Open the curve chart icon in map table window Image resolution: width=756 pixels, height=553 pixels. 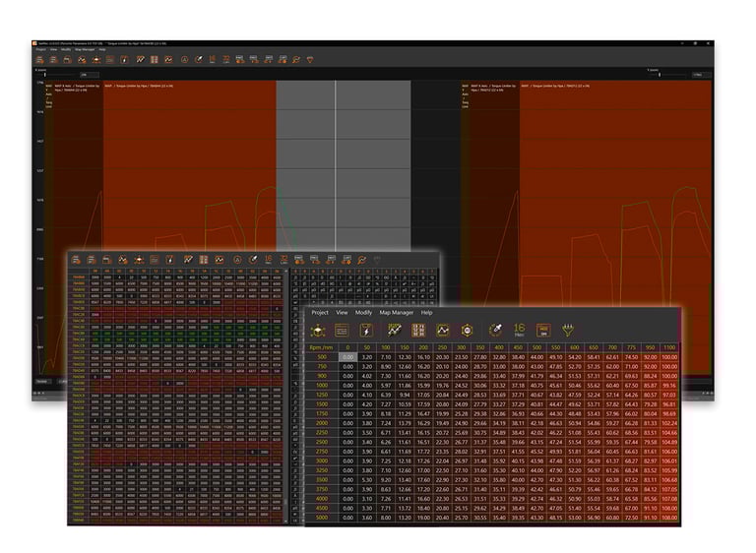coord(442,331)
